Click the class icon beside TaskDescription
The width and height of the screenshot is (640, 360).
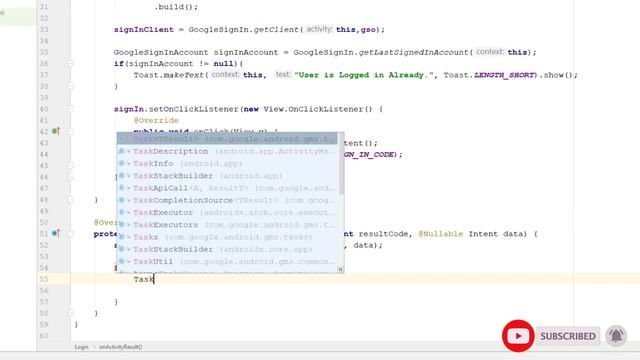click(122, 151)
